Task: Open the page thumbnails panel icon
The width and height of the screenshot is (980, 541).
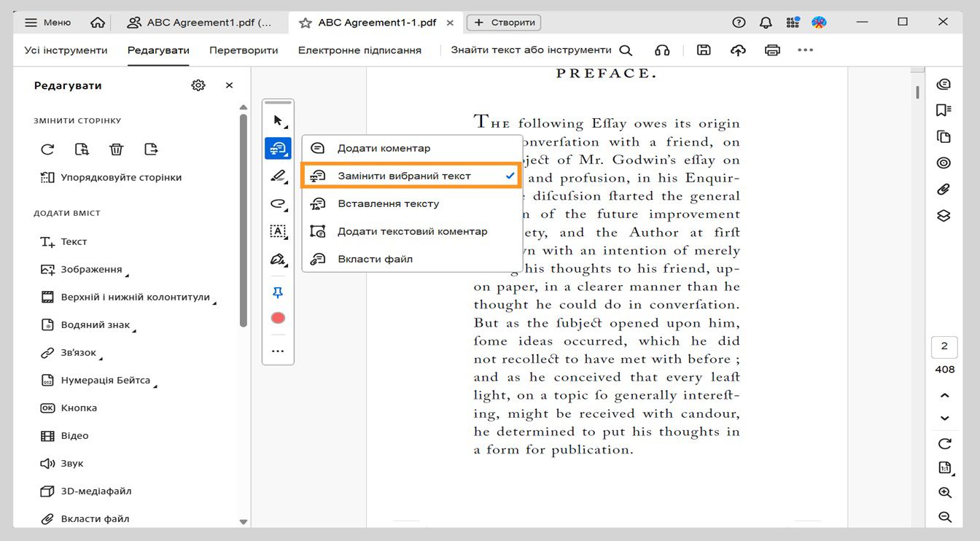Action: point(944,136)
